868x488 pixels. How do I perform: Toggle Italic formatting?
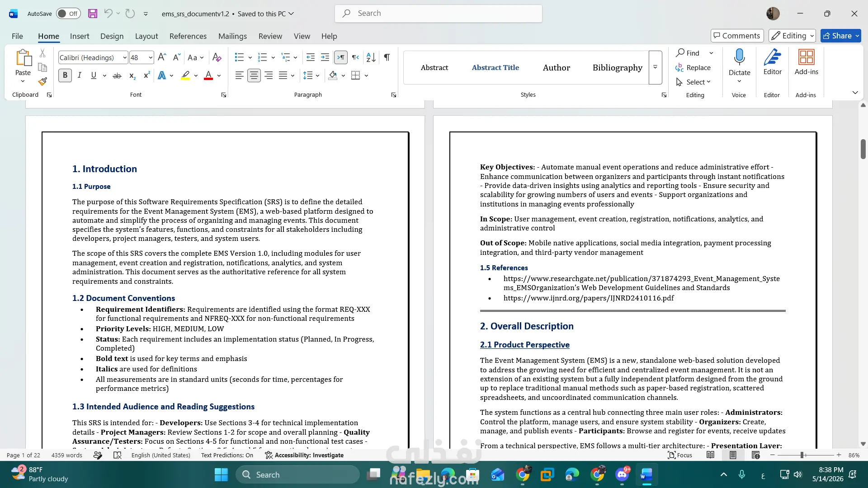80,75
